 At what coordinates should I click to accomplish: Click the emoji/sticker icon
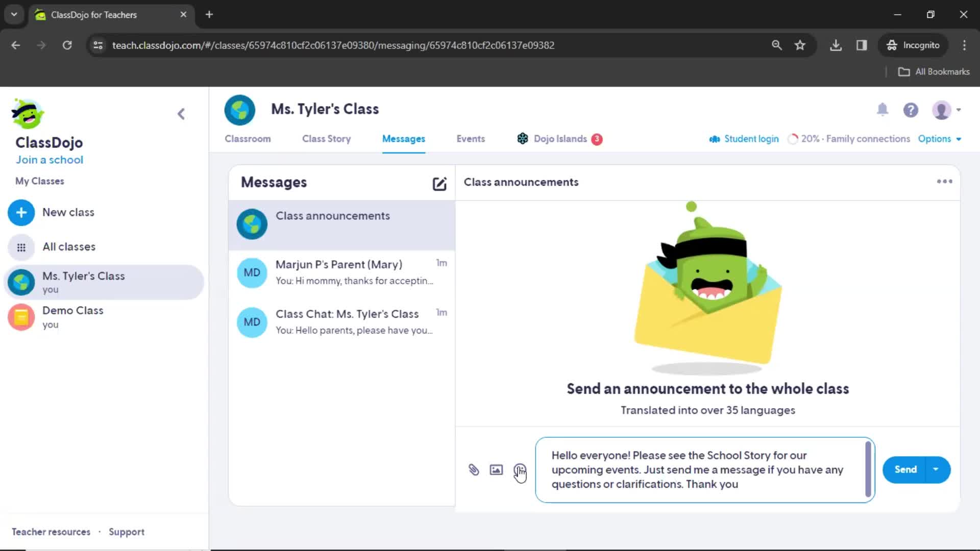(519, 469)
